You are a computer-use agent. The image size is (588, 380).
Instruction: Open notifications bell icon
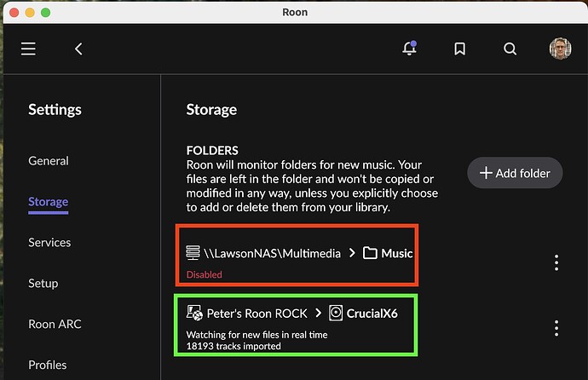point(410,48)
